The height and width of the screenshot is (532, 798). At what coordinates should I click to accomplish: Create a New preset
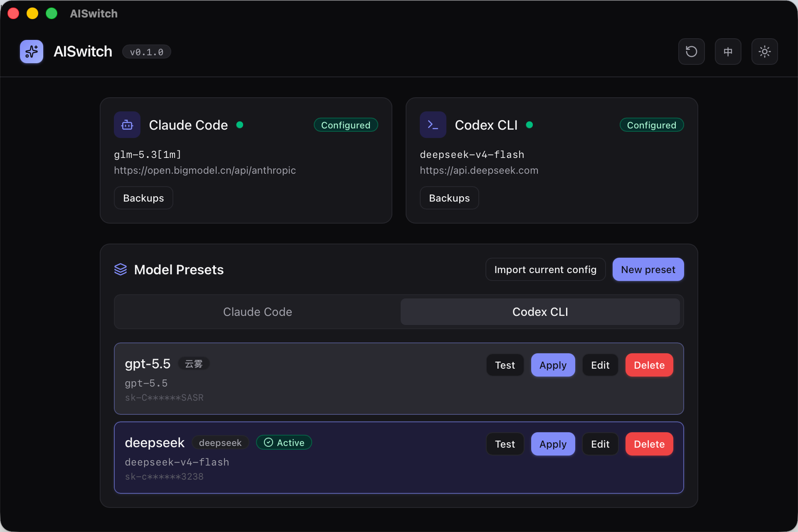648,269
